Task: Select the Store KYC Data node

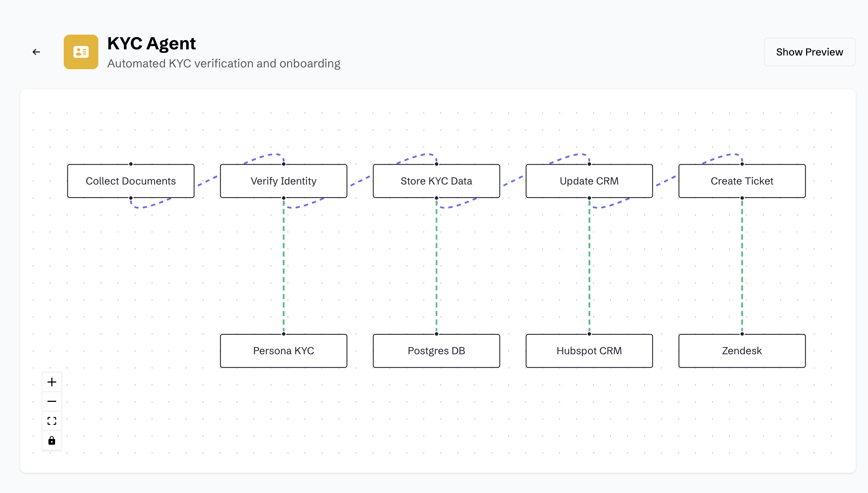Action: [x=437, y=181]
